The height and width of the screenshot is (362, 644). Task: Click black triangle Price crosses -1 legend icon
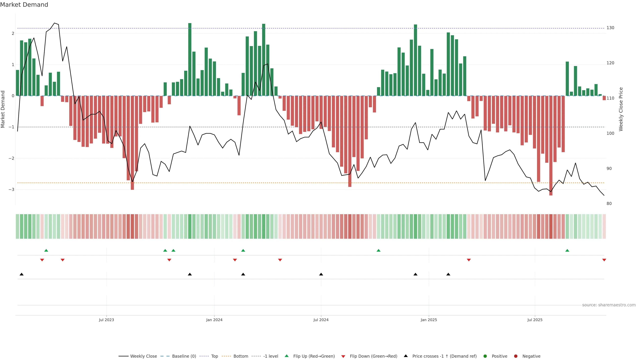406,356
